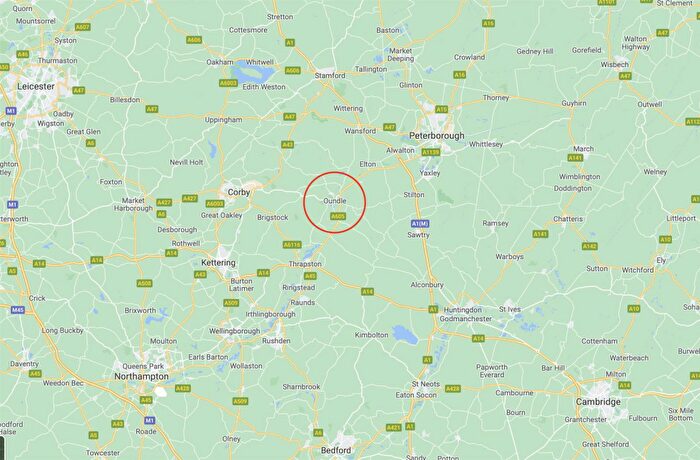Click the A1(M) motorway shield near Sawtry

pyautogui.click(x=420, y=223)
